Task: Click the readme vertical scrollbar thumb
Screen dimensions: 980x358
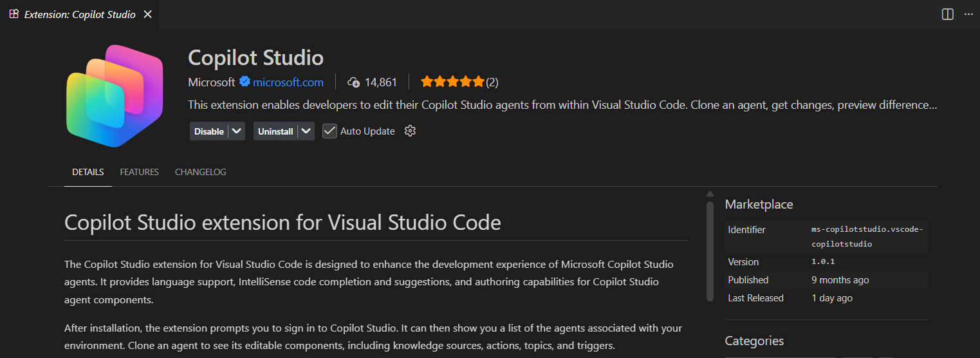Action: (710, 251)
